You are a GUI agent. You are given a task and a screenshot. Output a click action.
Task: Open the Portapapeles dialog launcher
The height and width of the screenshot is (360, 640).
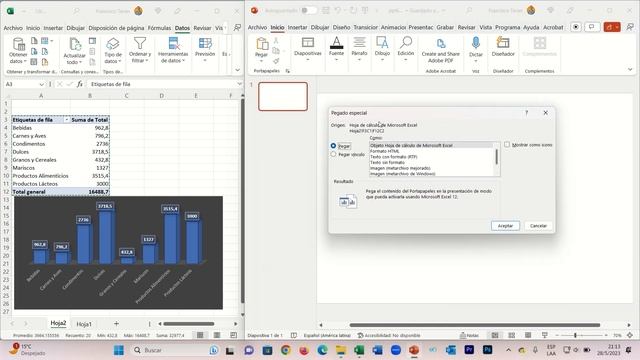coord(288,71)
